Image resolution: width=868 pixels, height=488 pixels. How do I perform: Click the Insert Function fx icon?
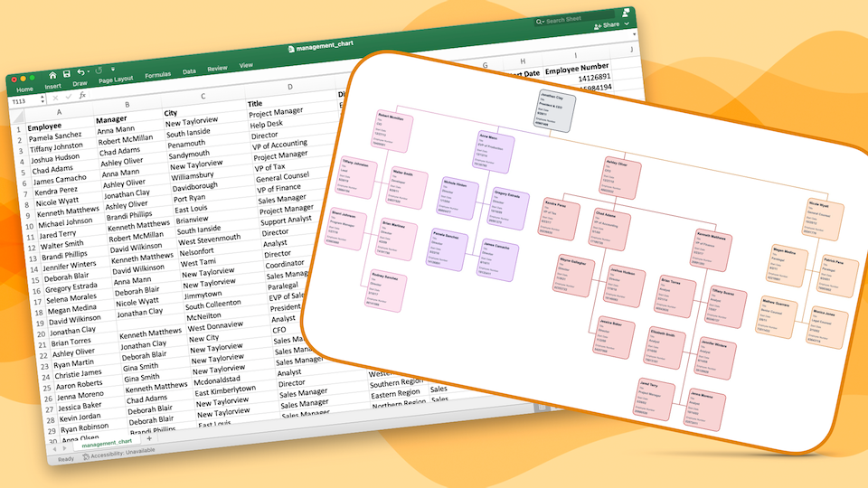tap(82, 95)
